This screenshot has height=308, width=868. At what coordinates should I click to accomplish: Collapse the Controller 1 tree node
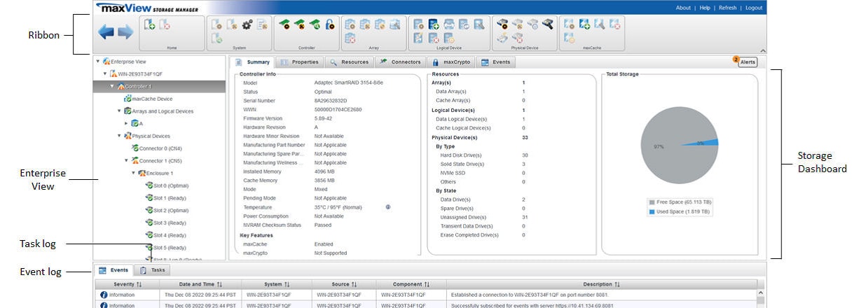pos(112,86)
